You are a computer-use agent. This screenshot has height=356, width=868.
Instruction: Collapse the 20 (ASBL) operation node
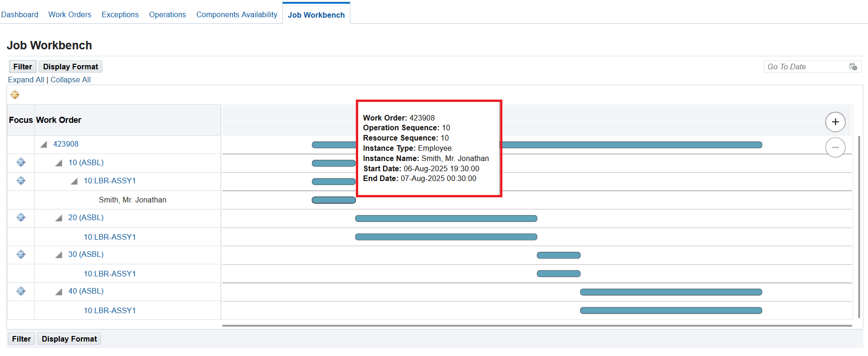(59, 218)
